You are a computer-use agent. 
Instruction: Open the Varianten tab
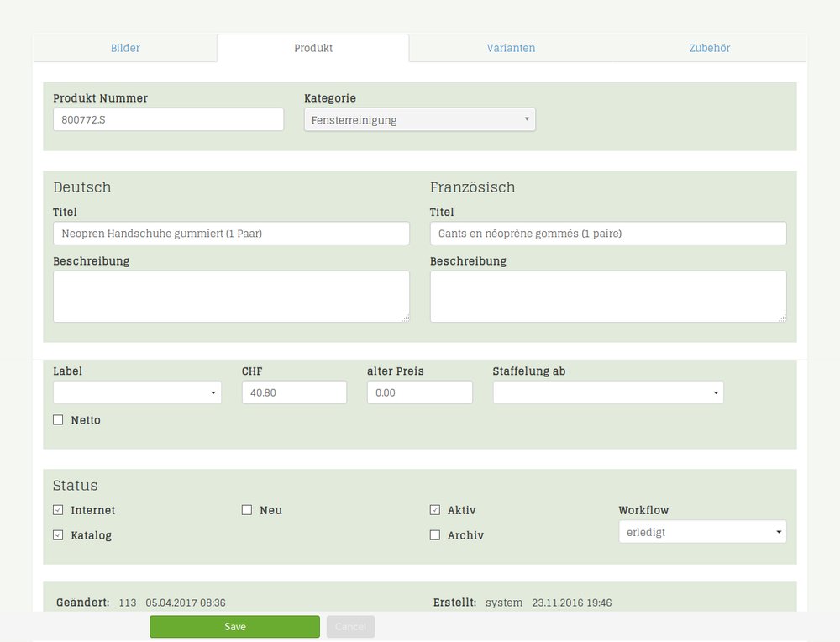coord(511,48)
